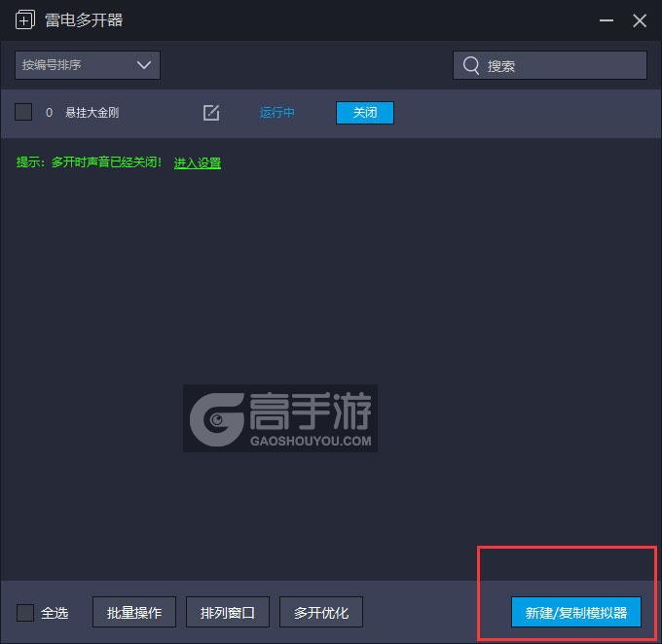
Task: Open the 按编号排序 sort dropdown
Action: pos(88,65)
